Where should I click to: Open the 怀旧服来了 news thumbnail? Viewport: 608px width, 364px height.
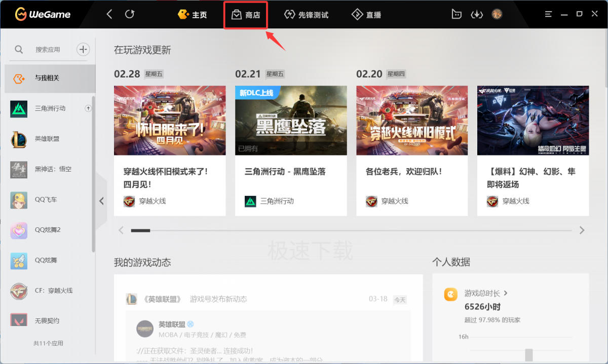pyautogui.click(x=170, y=120)
